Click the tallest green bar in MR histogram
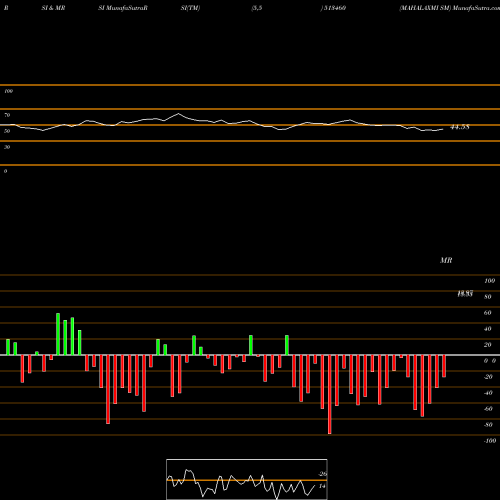Image resolution: width=500 pixels, height=500 pixels. pos(58,334)
